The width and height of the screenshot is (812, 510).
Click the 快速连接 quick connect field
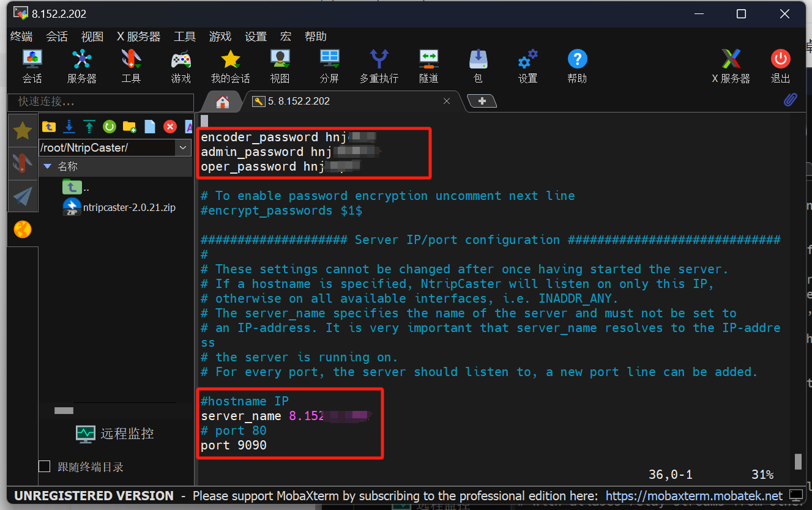click(100, 102)
